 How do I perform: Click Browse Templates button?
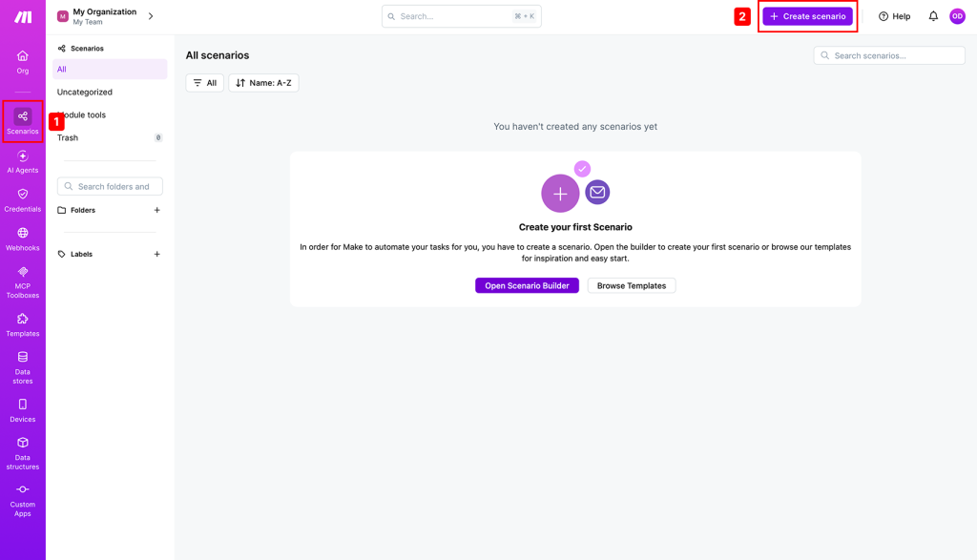(632, 285)
